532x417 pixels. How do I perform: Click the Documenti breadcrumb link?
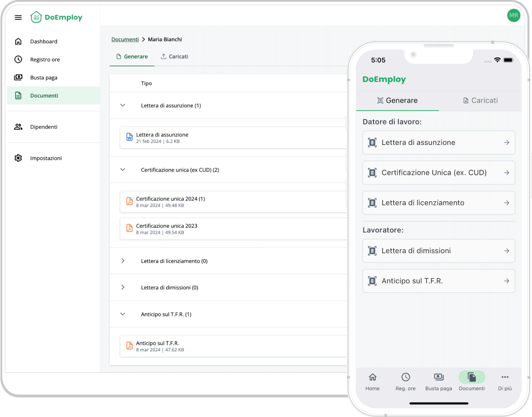point(125,39)
